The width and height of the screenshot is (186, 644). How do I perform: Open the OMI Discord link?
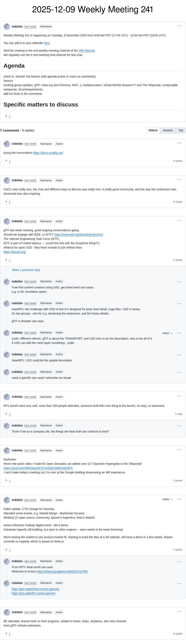(x=86, y=51)
